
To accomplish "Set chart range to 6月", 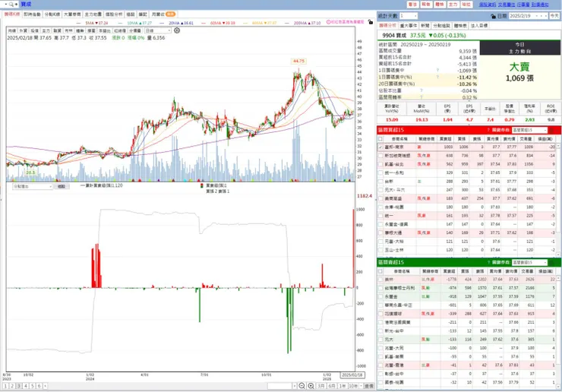I will 332,386.
